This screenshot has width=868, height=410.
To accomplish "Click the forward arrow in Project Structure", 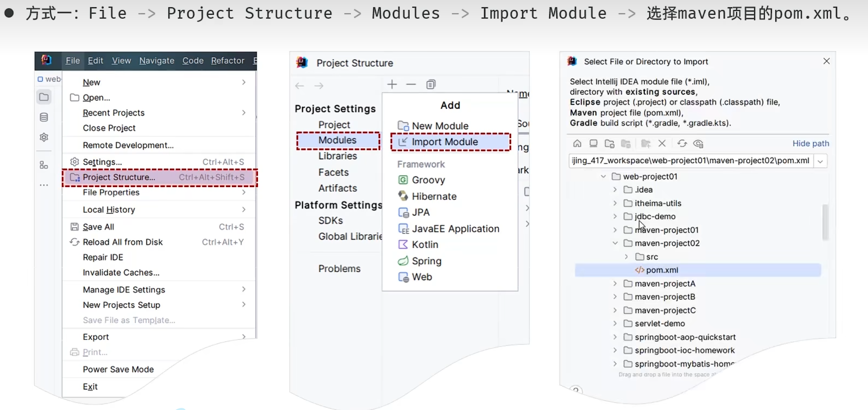I will pyautogui.click(x=319, y=86).
